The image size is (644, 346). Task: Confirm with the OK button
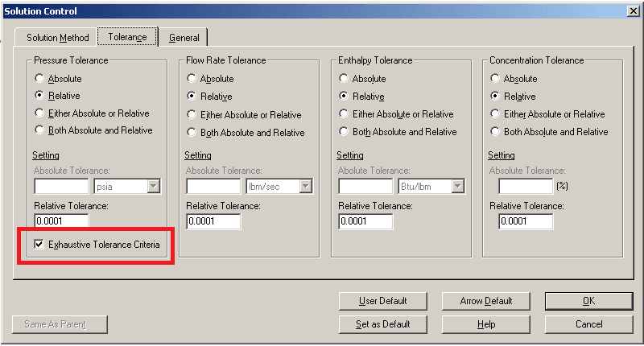click(588, 301)
